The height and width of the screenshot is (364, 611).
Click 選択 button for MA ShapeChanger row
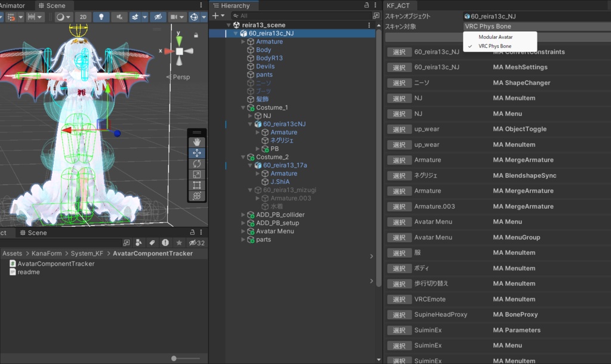tap(399, 82)
